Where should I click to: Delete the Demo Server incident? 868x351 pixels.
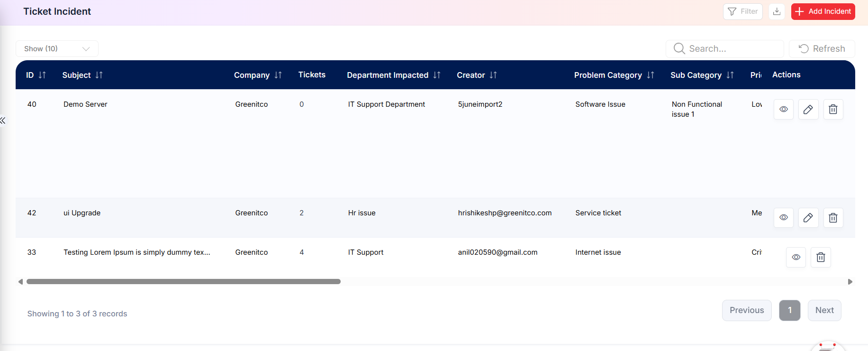click(x=833, y=110)
